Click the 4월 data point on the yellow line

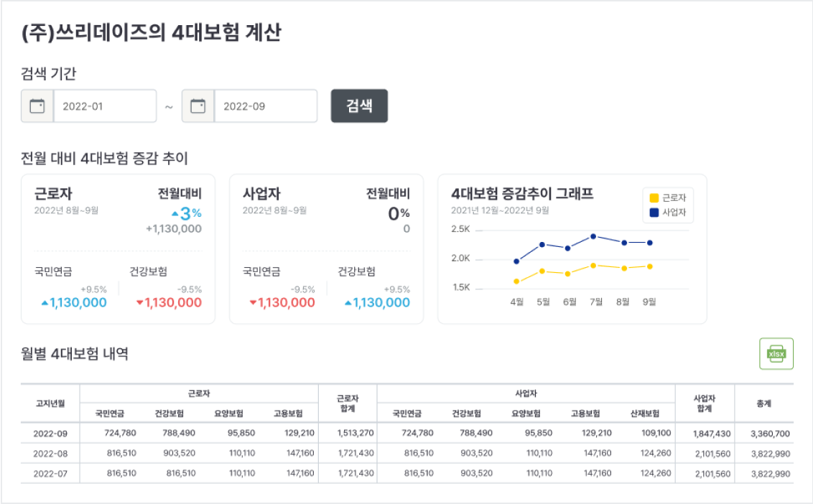[516, 281]
